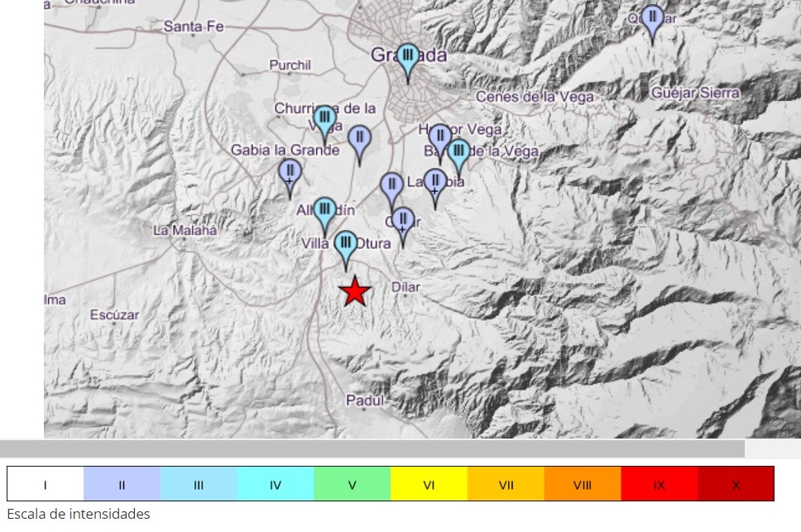Select the red intensity IX legend swatch
The width and height of the screenshot is (801, 532).
659,485
